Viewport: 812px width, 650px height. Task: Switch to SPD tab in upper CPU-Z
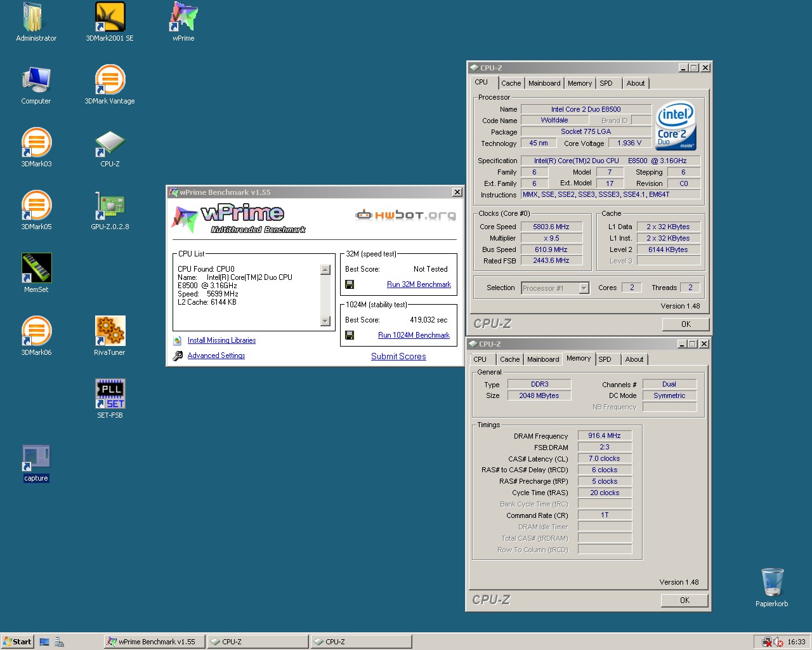tap(606, 83)
